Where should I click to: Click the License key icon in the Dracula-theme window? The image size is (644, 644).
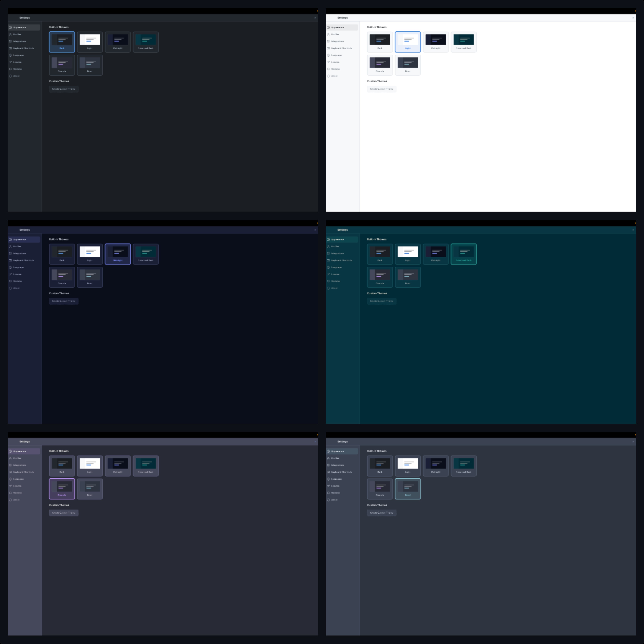pos(10,486)
